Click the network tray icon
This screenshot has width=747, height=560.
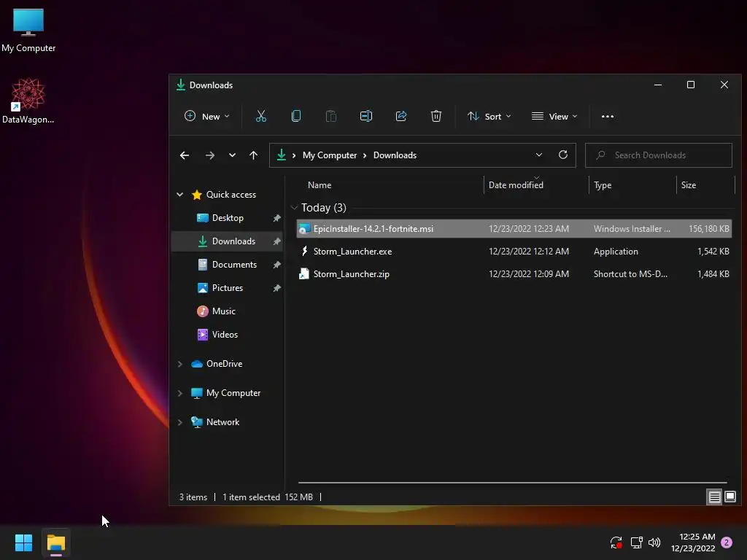[x=636, y=542]
